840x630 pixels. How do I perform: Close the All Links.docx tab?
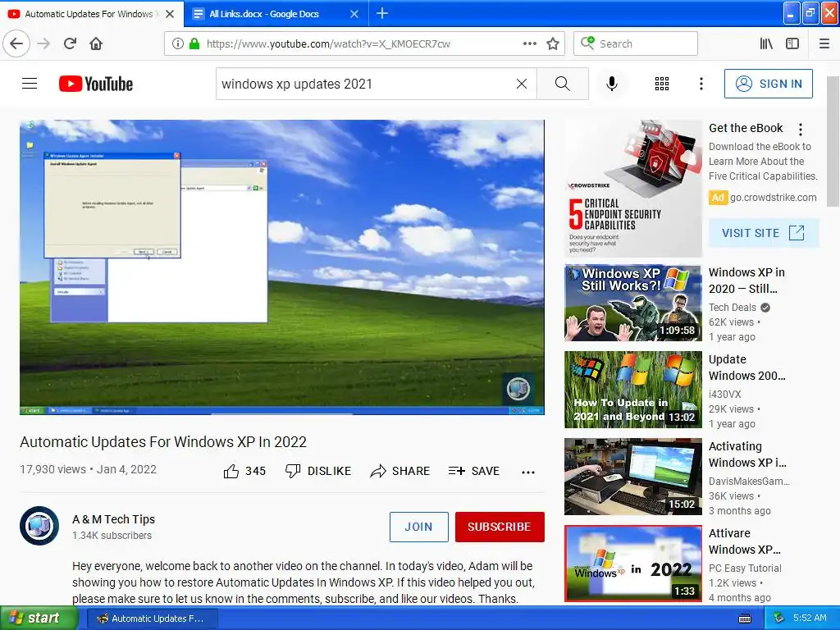pyautogui.click(x=354, y=14)
